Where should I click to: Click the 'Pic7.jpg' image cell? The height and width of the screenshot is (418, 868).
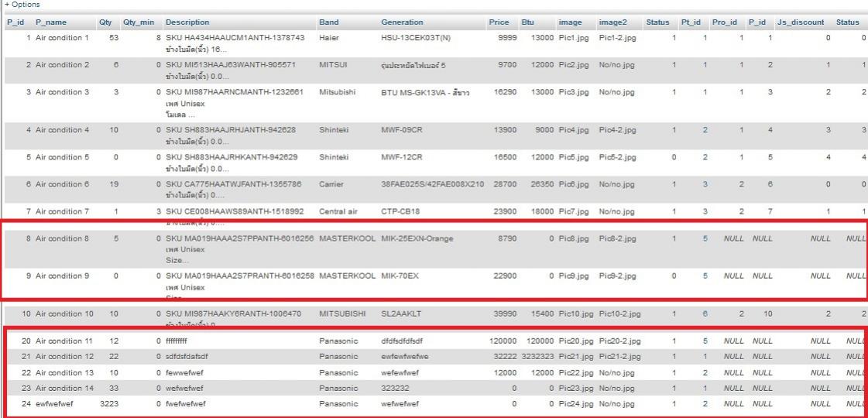coord(574,211)
